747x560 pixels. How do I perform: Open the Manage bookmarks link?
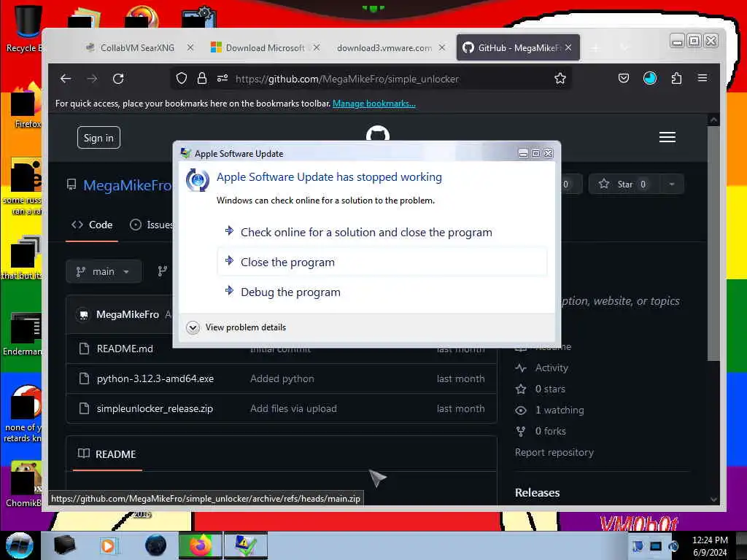(374, 104)
